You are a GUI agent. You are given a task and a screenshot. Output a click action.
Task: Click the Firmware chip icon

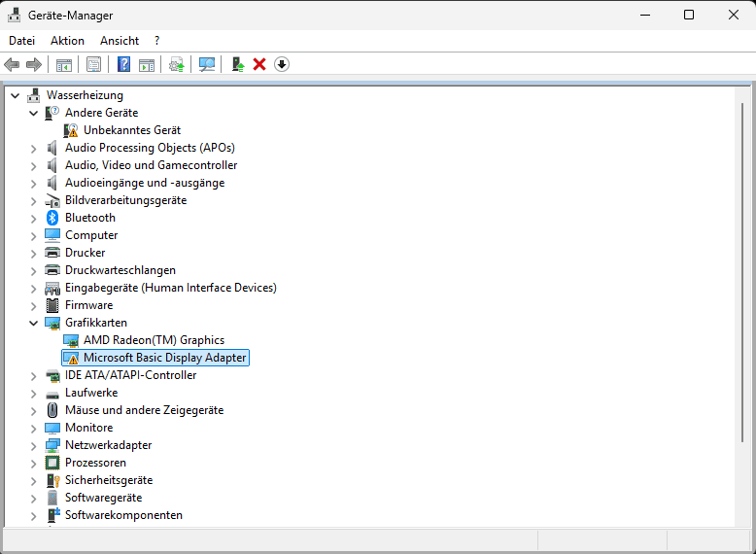coord(52,305)
